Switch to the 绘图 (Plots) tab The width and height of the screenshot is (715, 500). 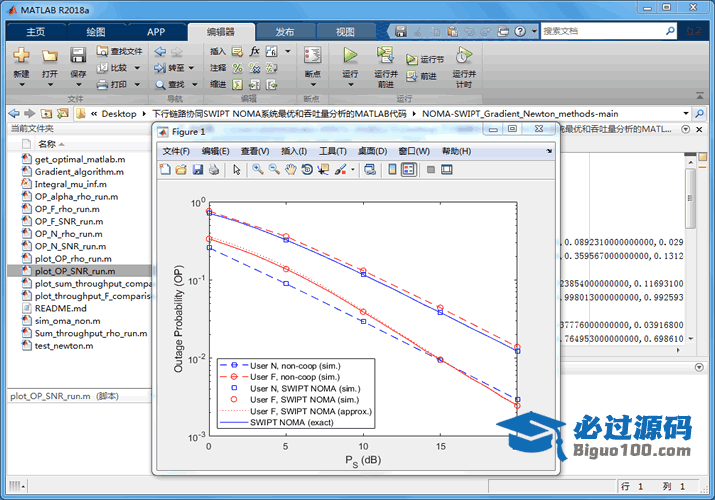(95, 31)
